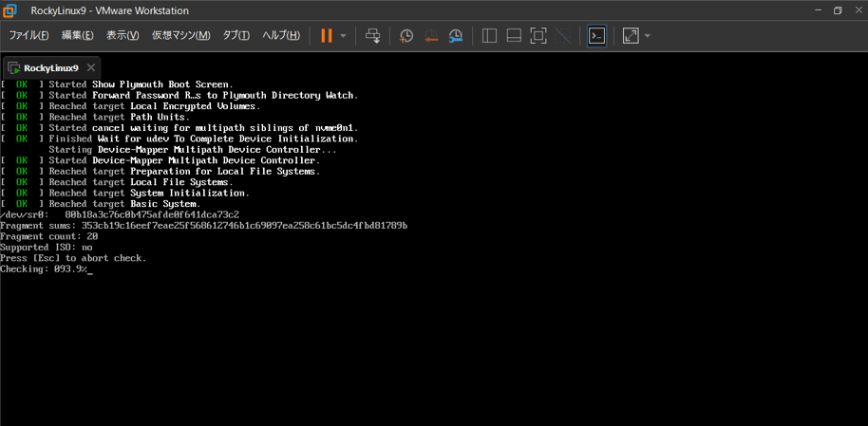Send Ctrl+Alt+Del to the virtual machine
The image size is (868, 426).
tap(373, 36)
